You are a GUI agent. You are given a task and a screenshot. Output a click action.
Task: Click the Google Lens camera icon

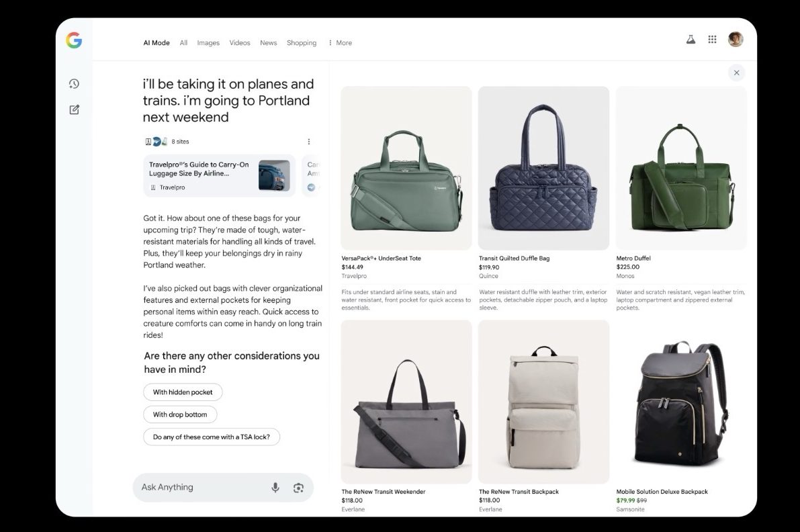pyautogui.click(x=299, y=488)
